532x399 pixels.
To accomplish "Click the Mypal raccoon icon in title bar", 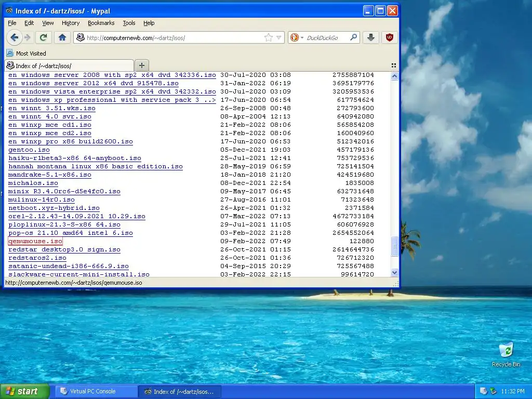I will click(9, 11).
